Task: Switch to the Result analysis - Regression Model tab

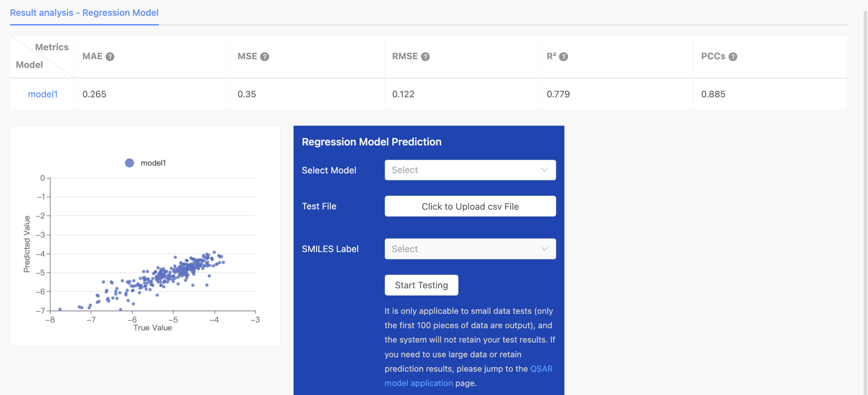Action: tap(84, 13)
